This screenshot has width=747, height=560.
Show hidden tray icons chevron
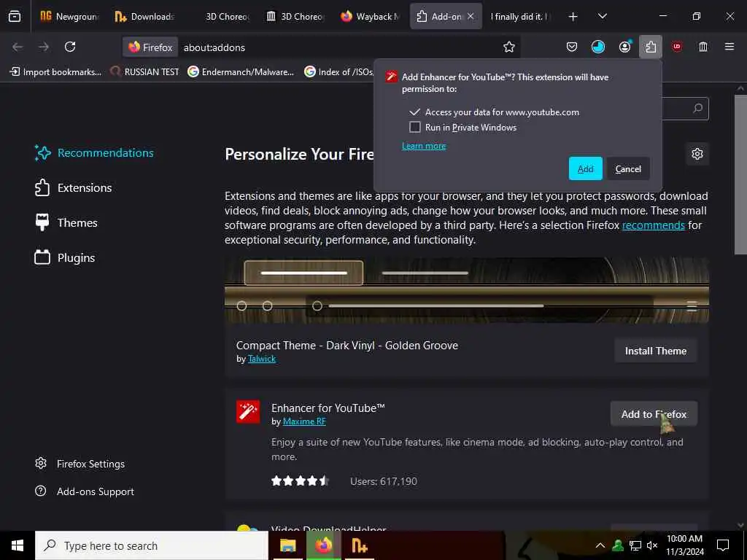tap(600, 545)
